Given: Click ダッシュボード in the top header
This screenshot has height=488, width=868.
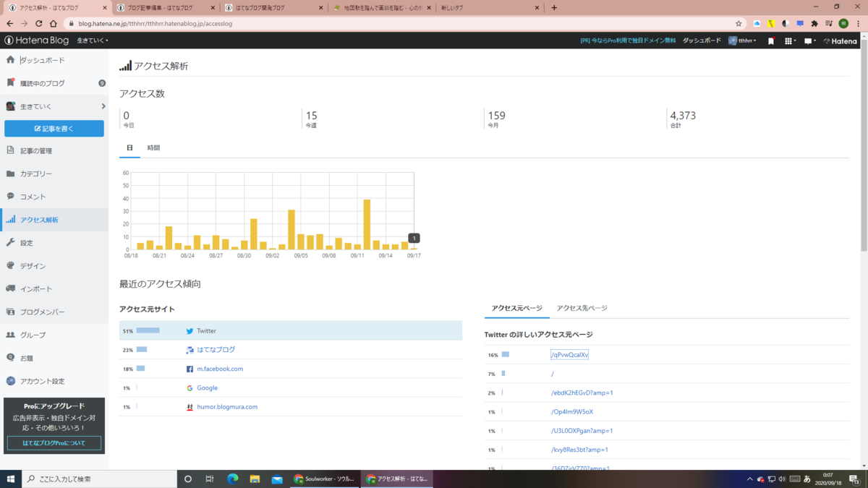Looking at the screenshot, I should (702, 40).
